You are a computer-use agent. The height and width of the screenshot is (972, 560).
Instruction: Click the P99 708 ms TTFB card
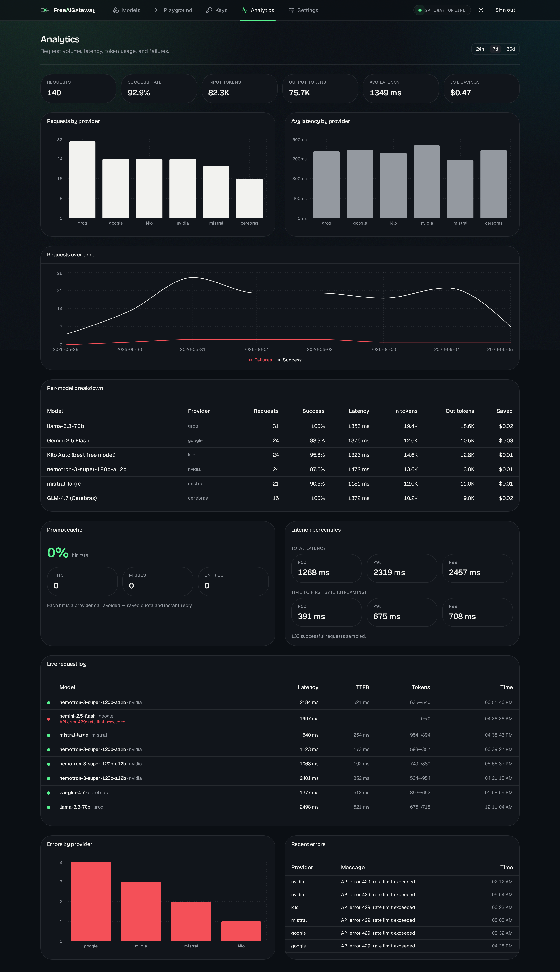(477, 612)
